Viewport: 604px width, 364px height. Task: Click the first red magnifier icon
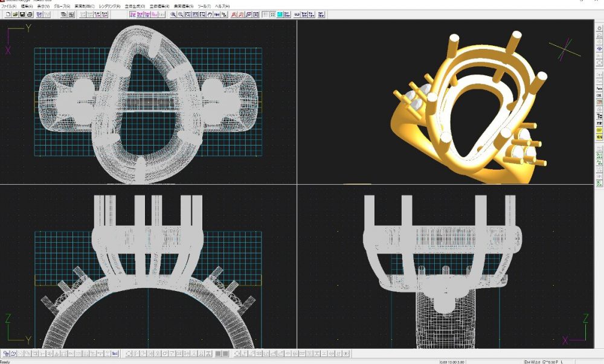coord(234,14)
